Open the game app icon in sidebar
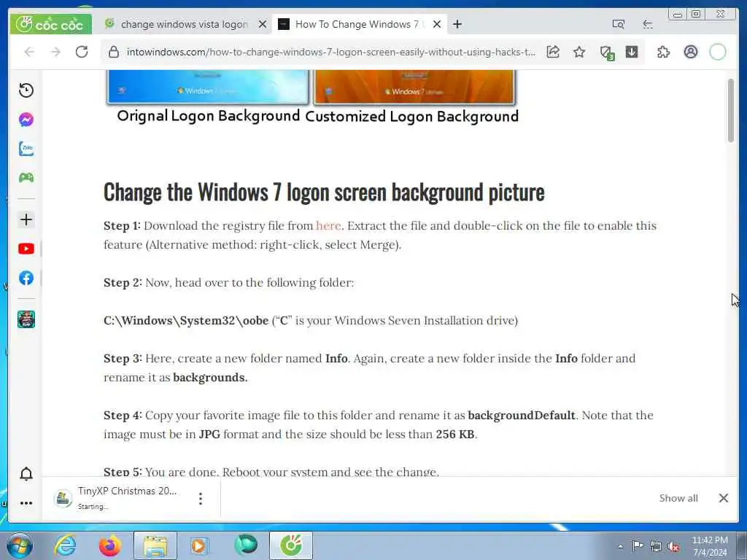This screenshot has height=560, width=747. tap(26, 319)
